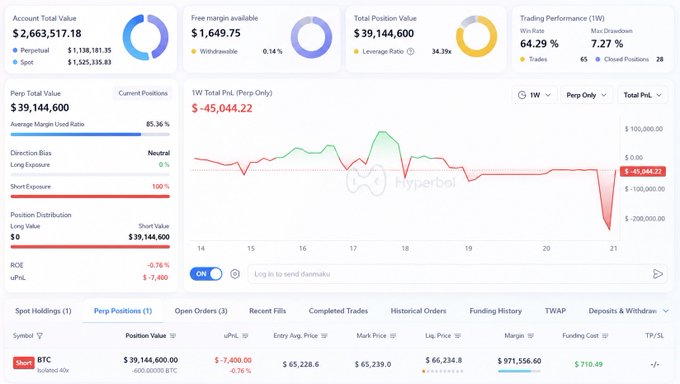The image size is (680, 384).
Task: Click the $ -7,400.00 uPnL cell
Action: point(233,360)
